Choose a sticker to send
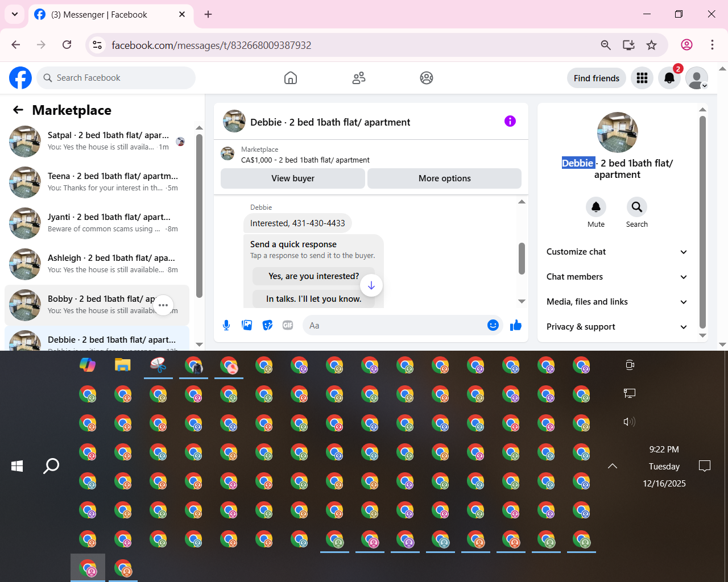This screenshot has width=728, height=582. (267, 325)
